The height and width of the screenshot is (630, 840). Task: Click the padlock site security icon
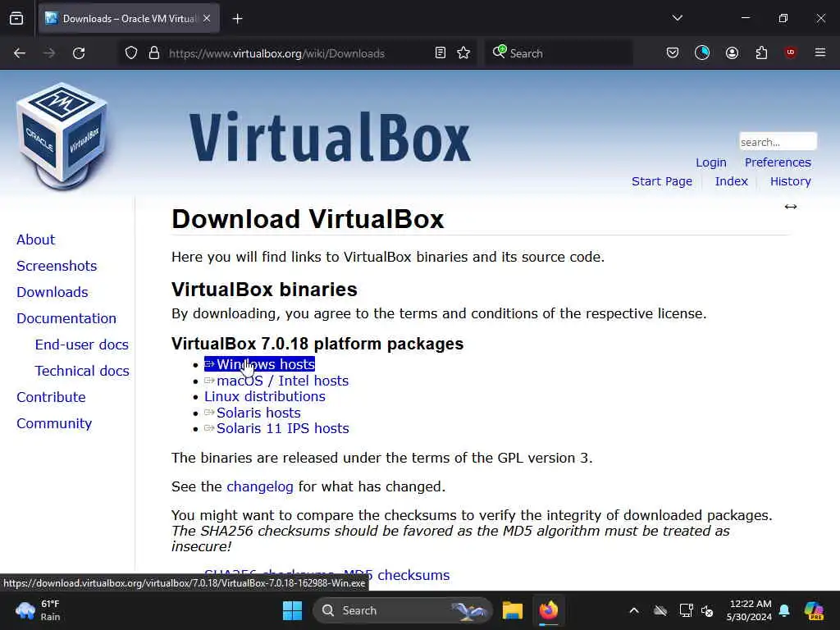pos(154,53)
